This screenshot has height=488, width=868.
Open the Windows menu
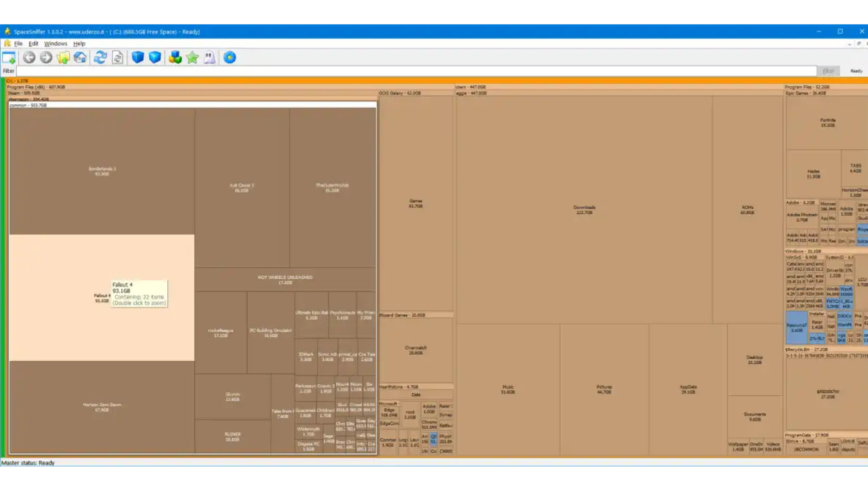[x=56, y=43]
